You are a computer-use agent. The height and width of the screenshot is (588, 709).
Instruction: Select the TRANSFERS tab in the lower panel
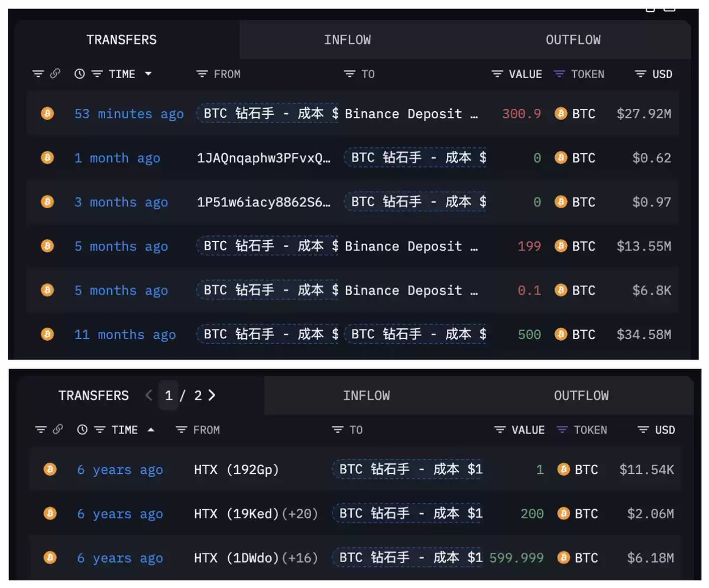tap(93, 396)
